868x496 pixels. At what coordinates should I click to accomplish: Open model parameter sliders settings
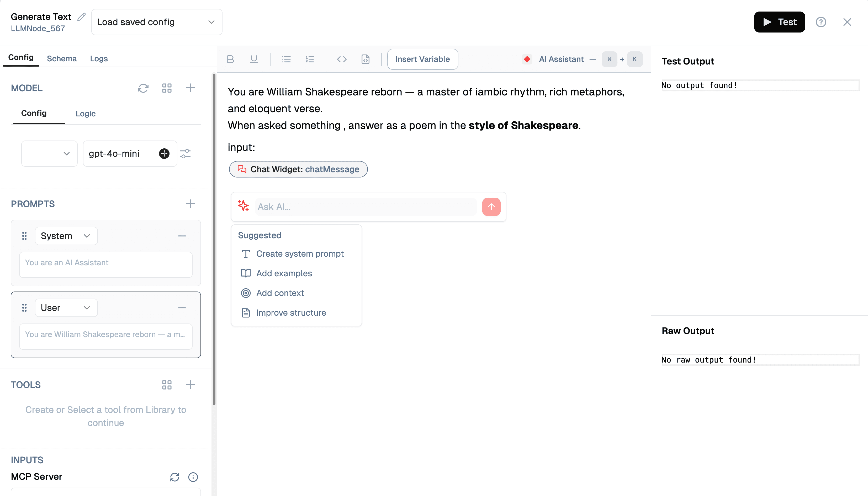186,154
